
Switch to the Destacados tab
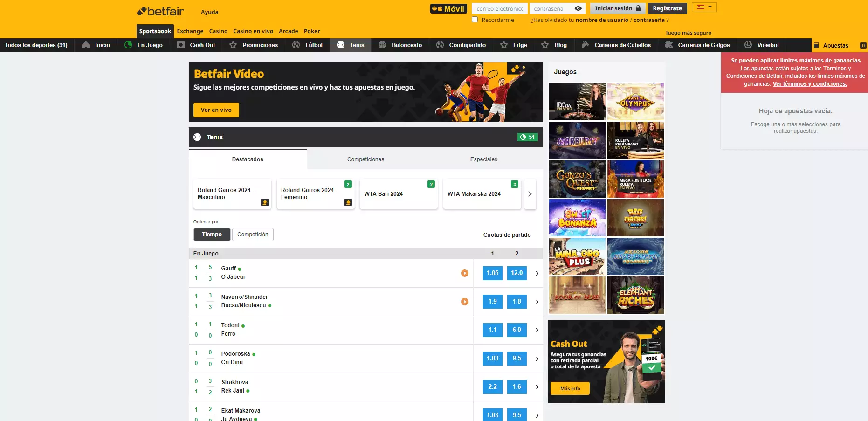(248, 159)
